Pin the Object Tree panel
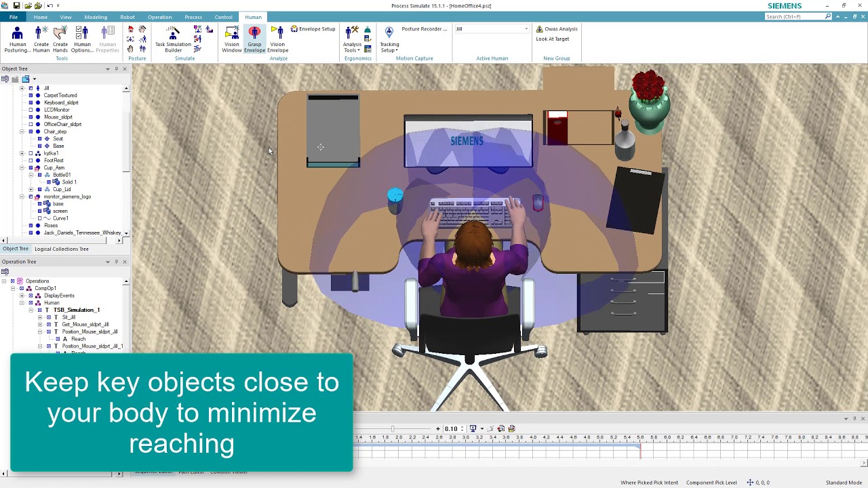 point(116,68)
